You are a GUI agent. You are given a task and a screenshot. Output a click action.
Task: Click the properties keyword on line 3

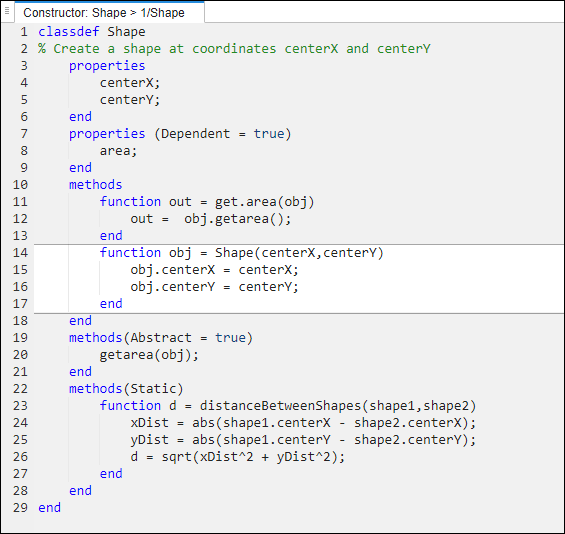click(x=107, y=66)
